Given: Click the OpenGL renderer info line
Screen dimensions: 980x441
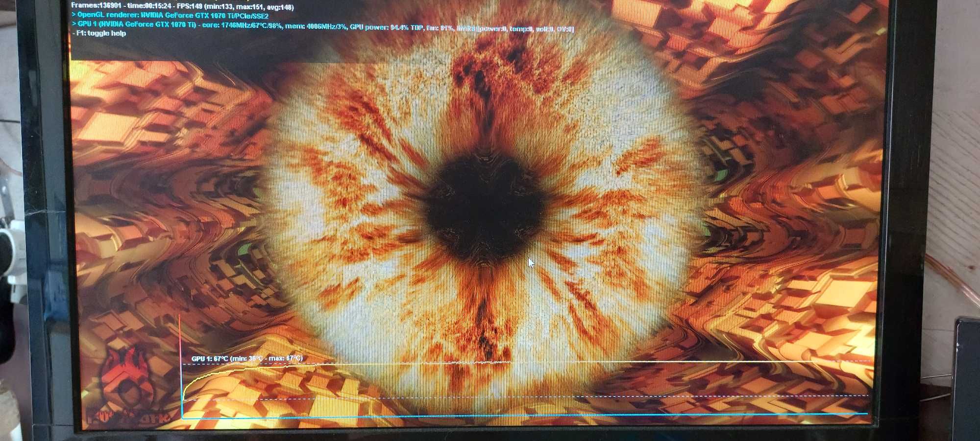Looking at the screenshot, I should pos(171,16).
